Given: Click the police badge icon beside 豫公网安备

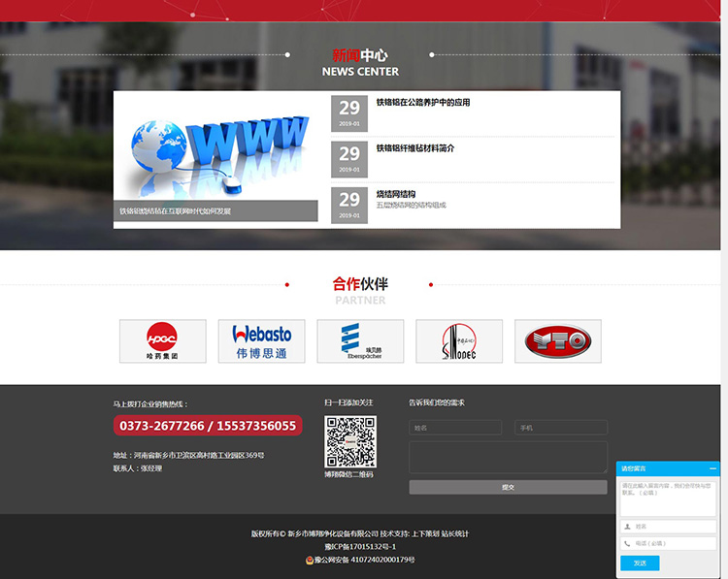Looking at the screenshot, I should point(310,561).
